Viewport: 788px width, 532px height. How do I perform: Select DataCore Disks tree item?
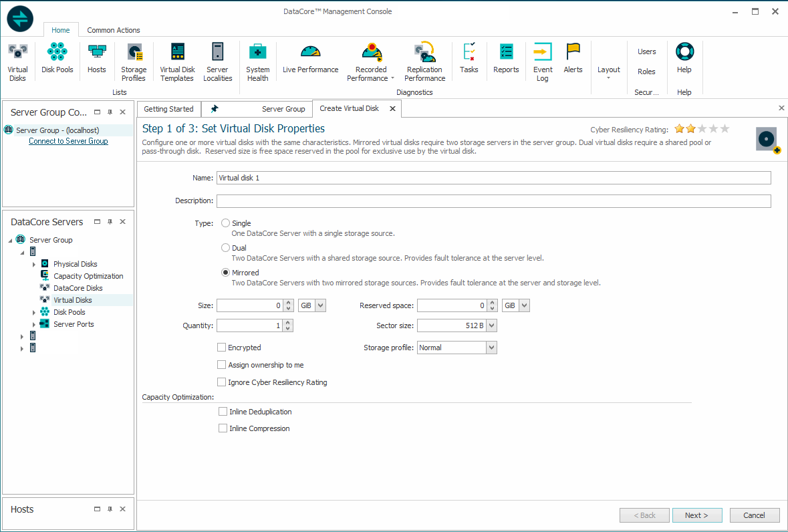[78, 288]
